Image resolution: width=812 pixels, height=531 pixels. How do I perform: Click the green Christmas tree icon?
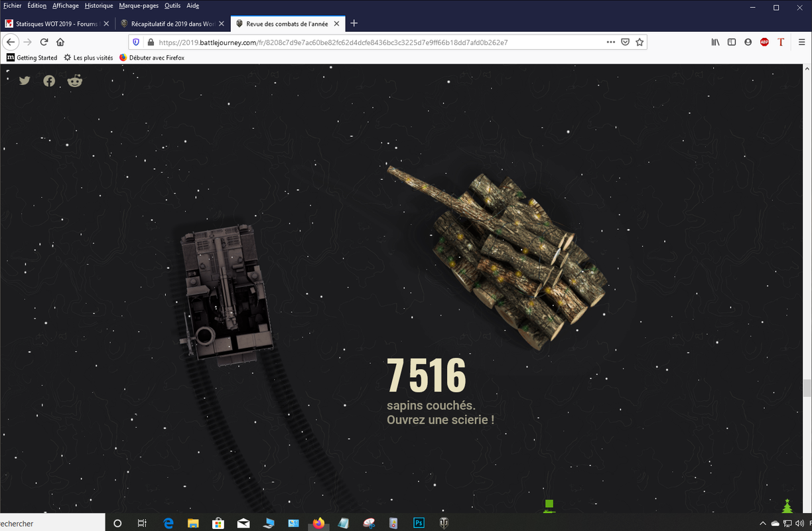pos(787,506)
